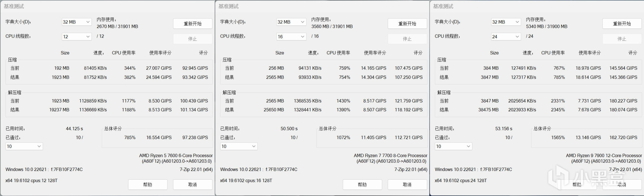Click compression rating 107.250 GIPS
The height and width of the screenshot is (196, 644).
pos(409,77)
